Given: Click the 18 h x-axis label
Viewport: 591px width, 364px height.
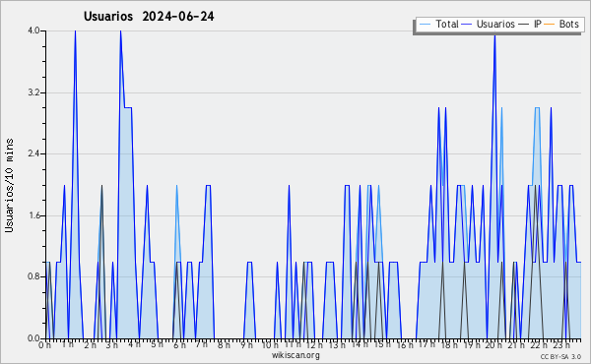Looking at the screenshot, I should pos(449,345).
